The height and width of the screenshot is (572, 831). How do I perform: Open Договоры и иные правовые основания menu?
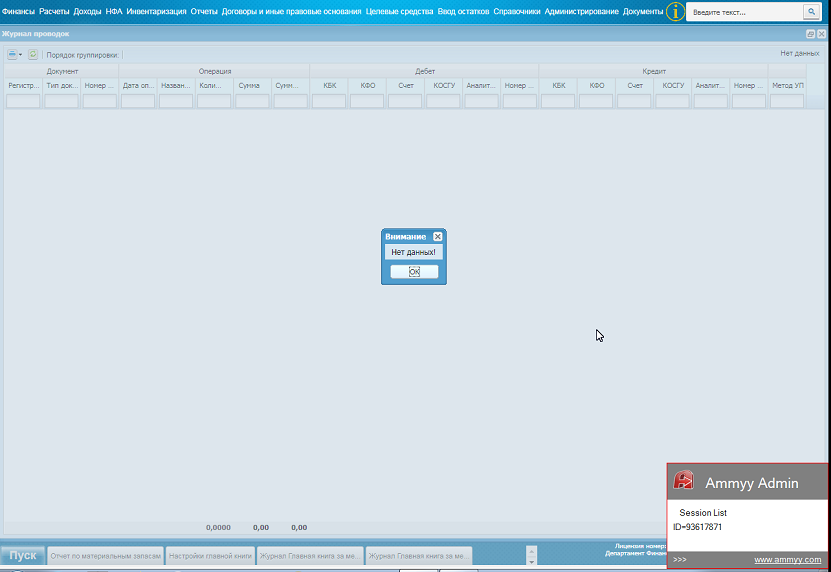tap(291, 11)
